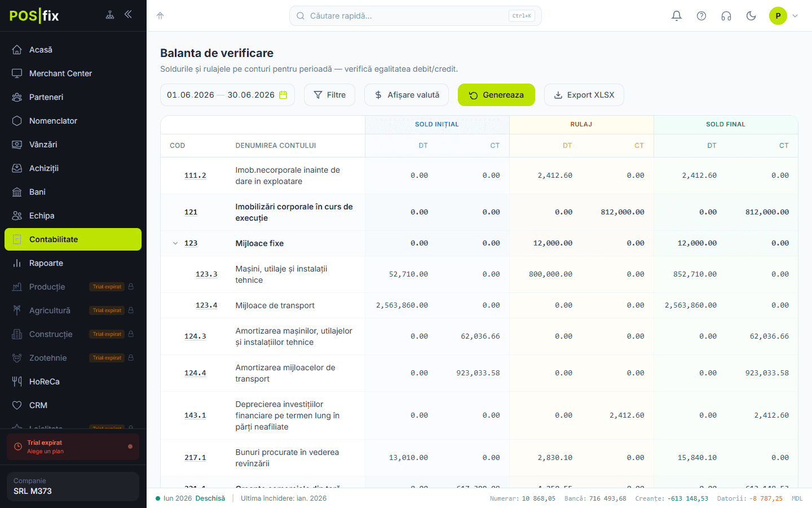812x508 pixels.
Task: Open Merchant Center menu item
Action: click(x=73, y=73)
